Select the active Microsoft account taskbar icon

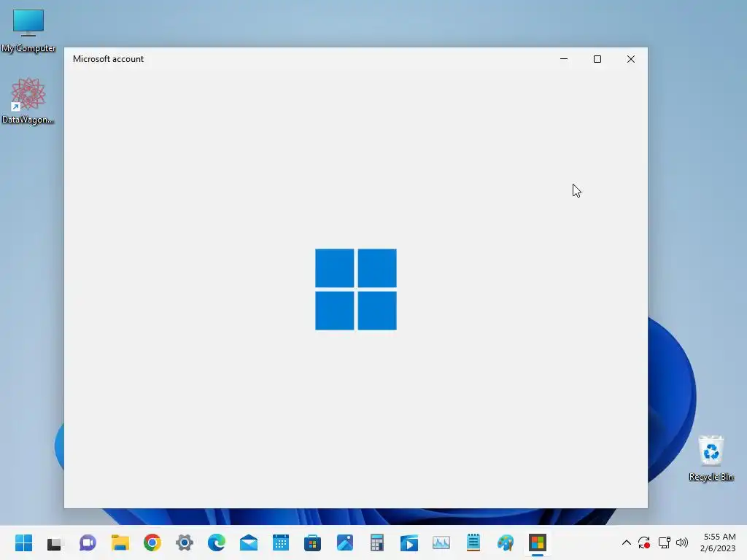pyautogui.click(x=538, y=542)
